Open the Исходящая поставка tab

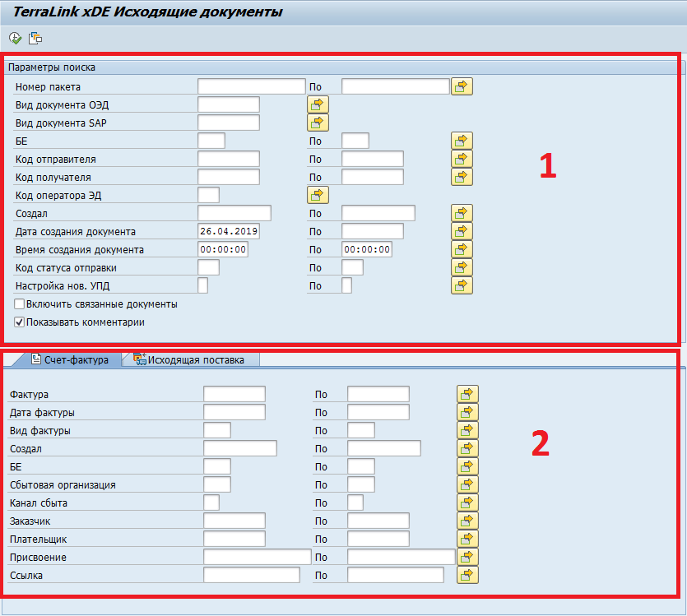click(x=194, y=359)
